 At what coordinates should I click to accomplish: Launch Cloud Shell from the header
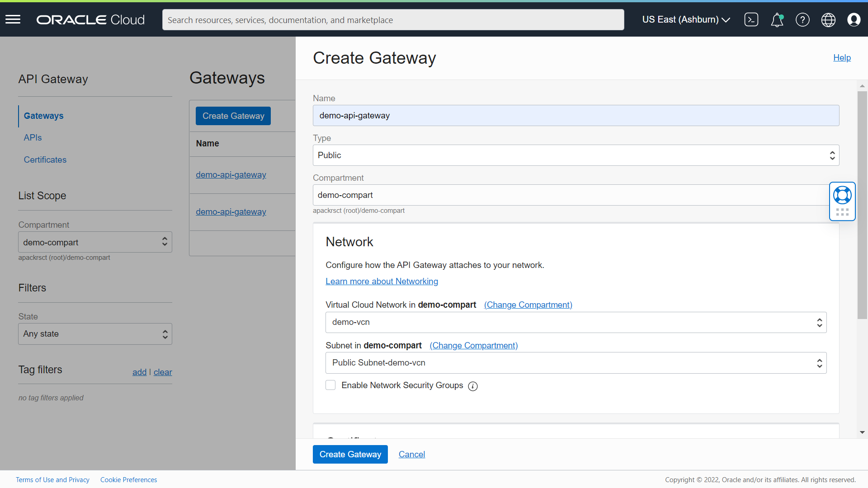click(x=751, y=19)
